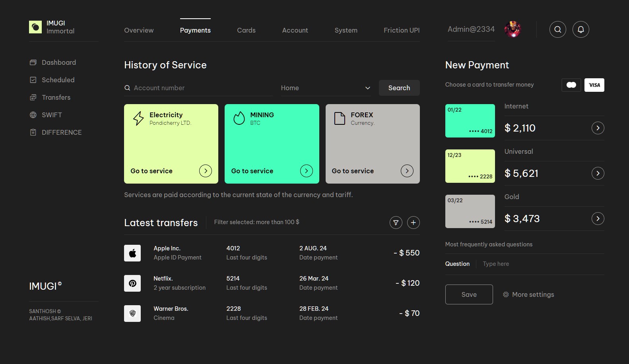Open the Cards tab
This screenshot has width=629, height=364.
click(x=247, y=30)
